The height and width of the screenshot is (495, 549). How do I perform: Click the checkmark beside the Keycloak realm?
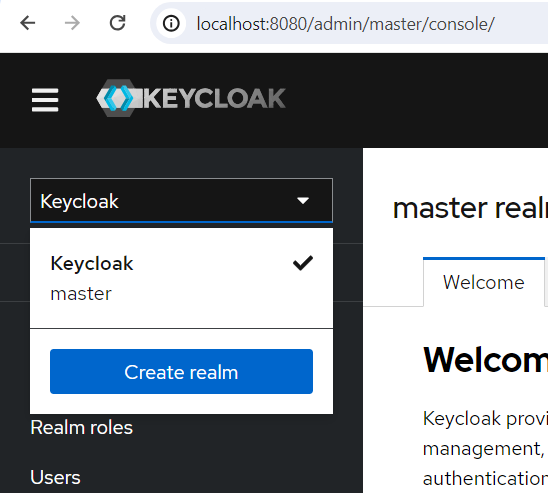(303, 263)
